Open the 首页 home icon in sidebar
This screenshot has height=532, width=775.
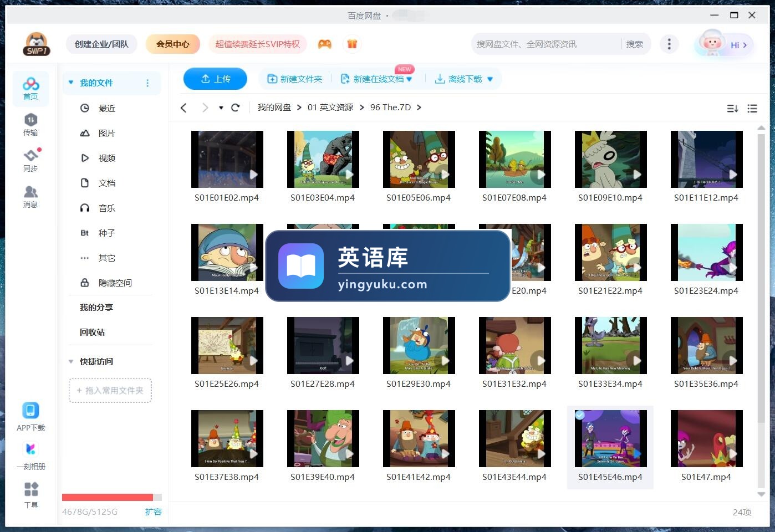coord(30,89)
